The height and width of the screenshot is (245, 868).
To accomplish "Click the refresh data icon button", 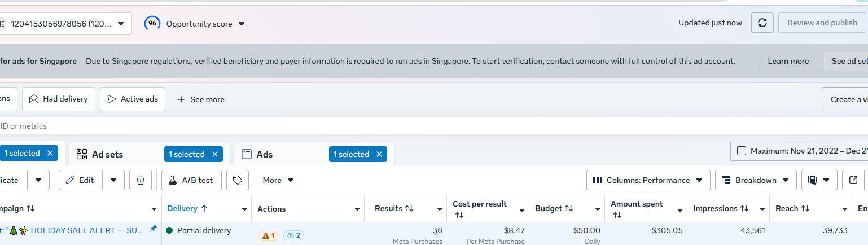I will (762, 23).
